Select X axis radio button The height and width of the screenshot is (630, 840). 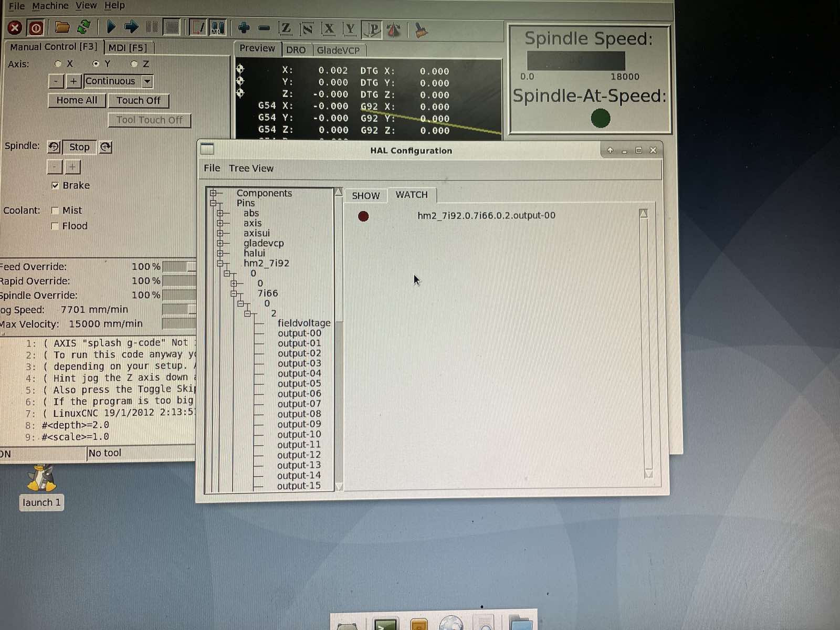(58, 64)
